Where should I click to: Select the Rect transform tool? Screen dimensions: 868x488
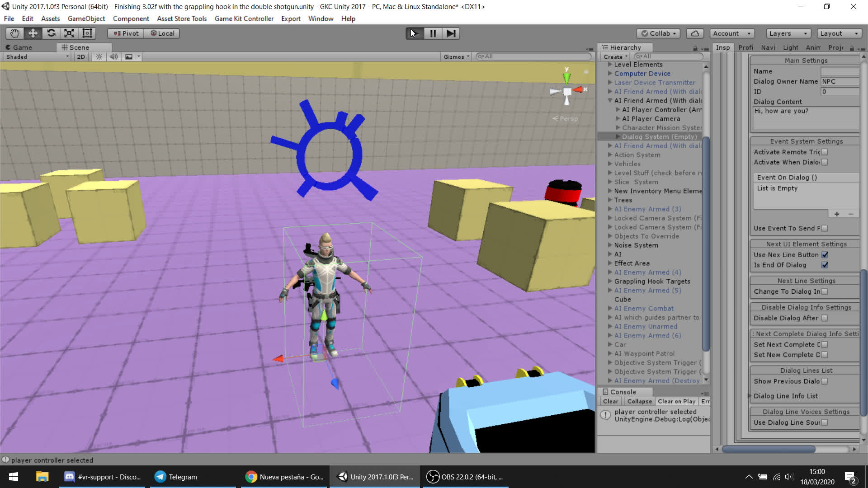(x=87, y=33)
